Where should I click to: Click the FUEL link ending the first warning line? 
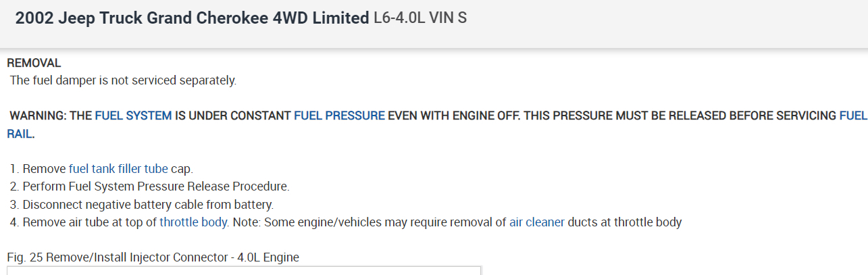pyautogui.click(x=852, y=116)
